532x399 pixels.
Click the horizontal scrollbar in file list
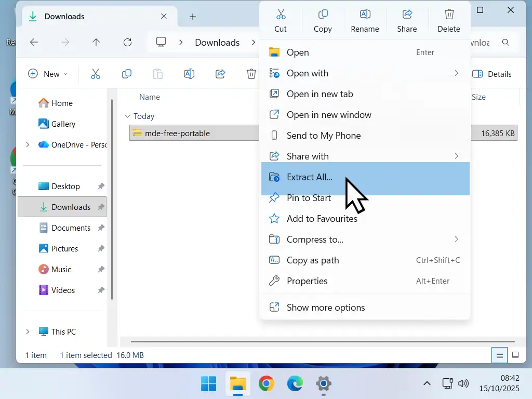pyautogui.click(x=322, y=342)
